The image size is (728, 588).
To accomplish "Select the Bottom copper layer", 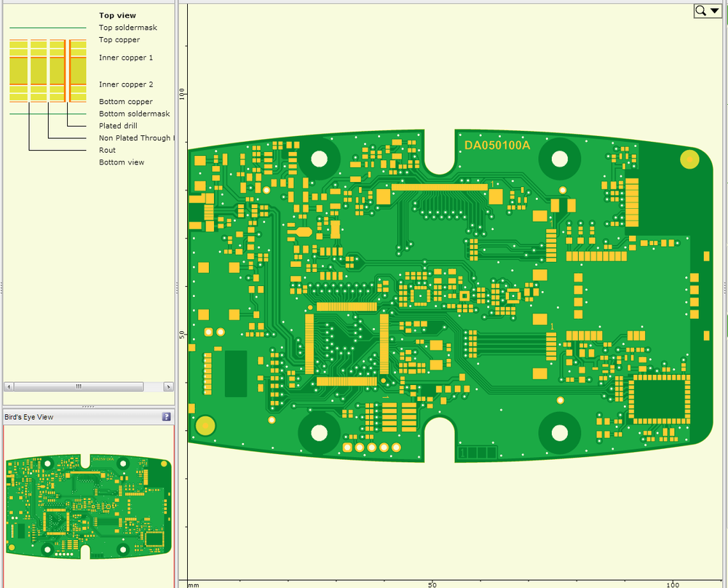I will coord(126,102).
